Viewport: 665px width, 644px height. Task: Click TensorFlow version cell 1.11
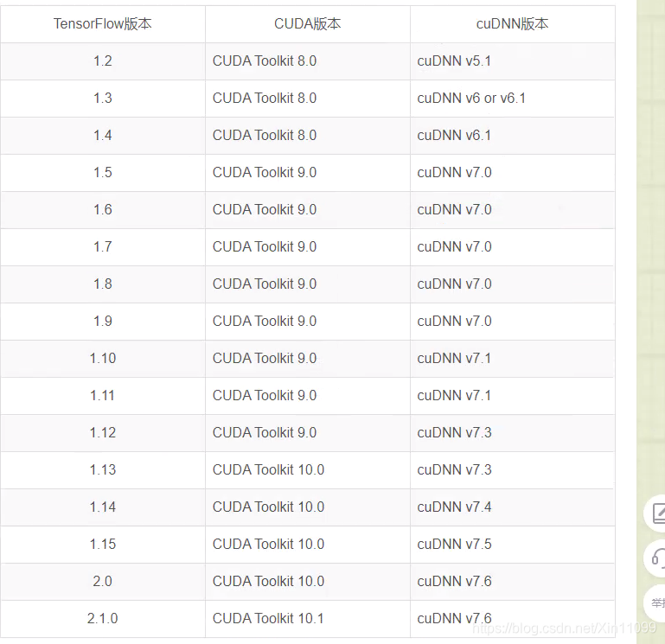103,396
